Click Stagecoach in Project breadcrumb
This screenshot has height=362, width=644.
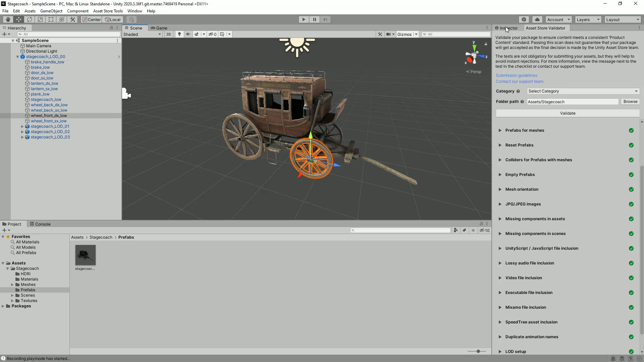tap(101, 237)
